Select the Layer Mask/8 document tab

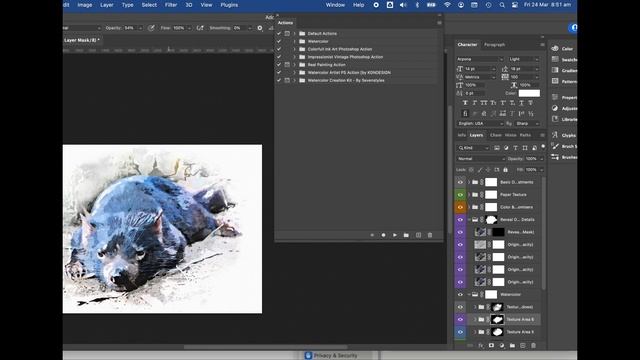(82, 40)
